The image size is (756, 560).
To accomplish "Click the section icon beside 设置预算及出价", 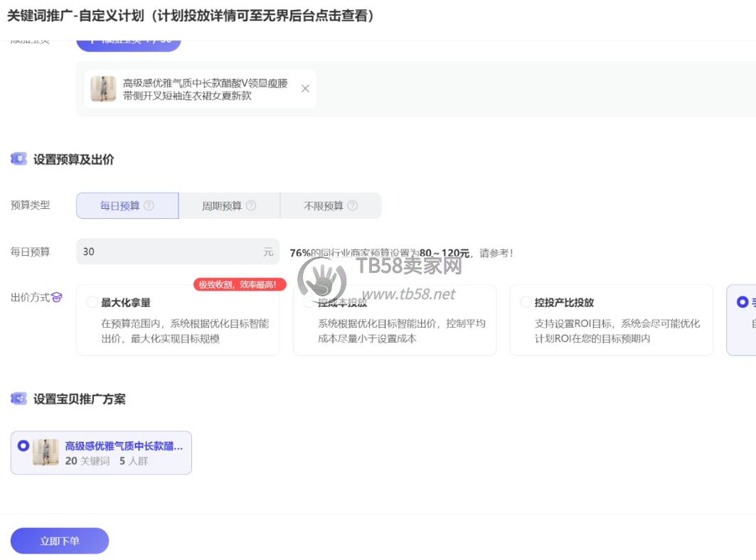I will [18, 159].
